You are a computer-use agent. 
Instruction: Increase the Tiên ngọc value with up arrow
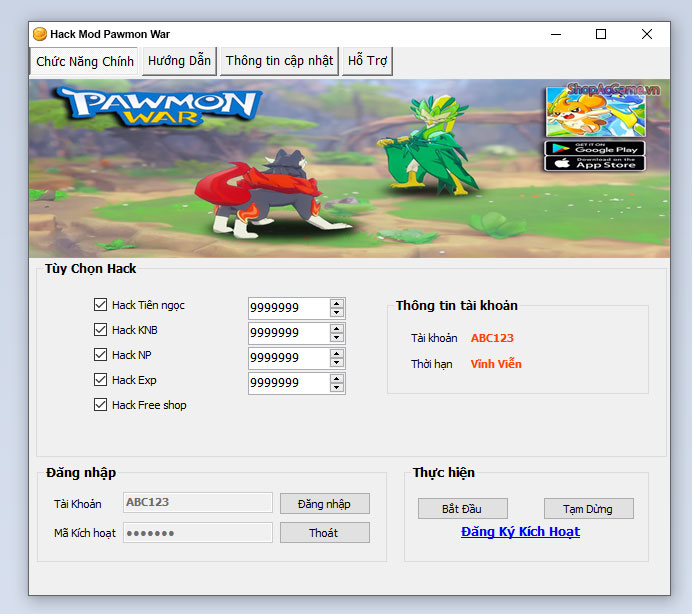pos(337,304)
